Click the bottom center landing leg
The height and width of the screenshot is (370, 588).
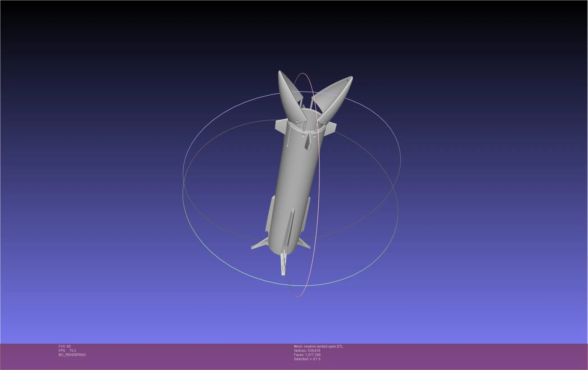(284, 263)
